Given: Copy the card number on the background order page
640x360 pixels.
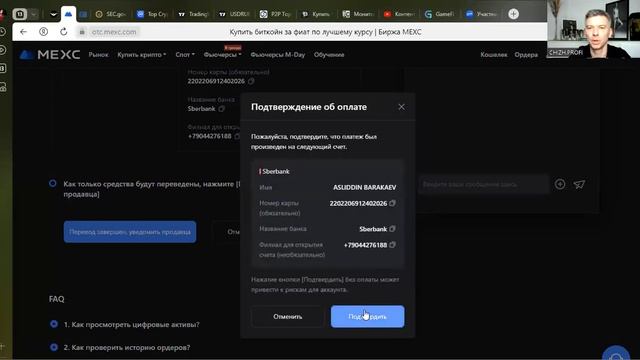Looking at the screenshot, I should 251,81.
